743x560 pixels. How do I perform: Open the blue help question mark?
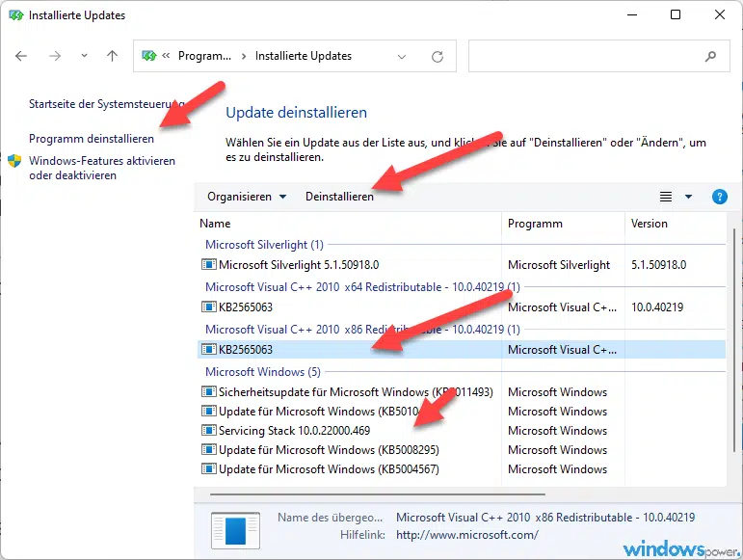coord(719,197)
